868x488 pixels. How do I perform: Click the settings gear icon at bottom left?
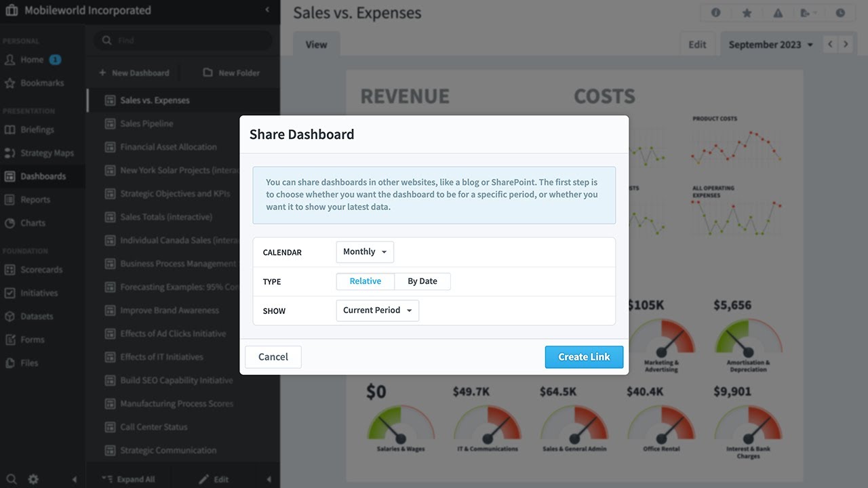click(x=33, y=479)
